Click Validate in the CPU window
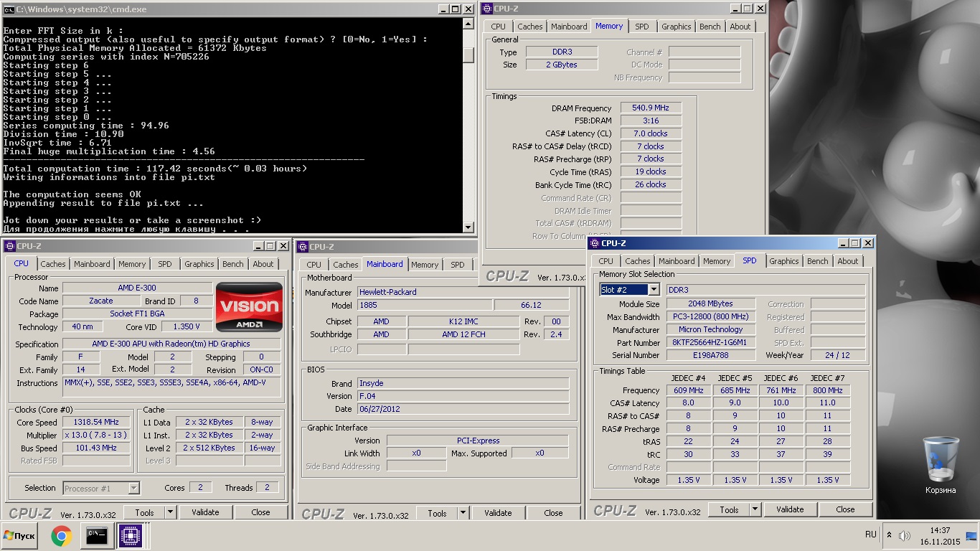980x551 pixels. point(205,512)
